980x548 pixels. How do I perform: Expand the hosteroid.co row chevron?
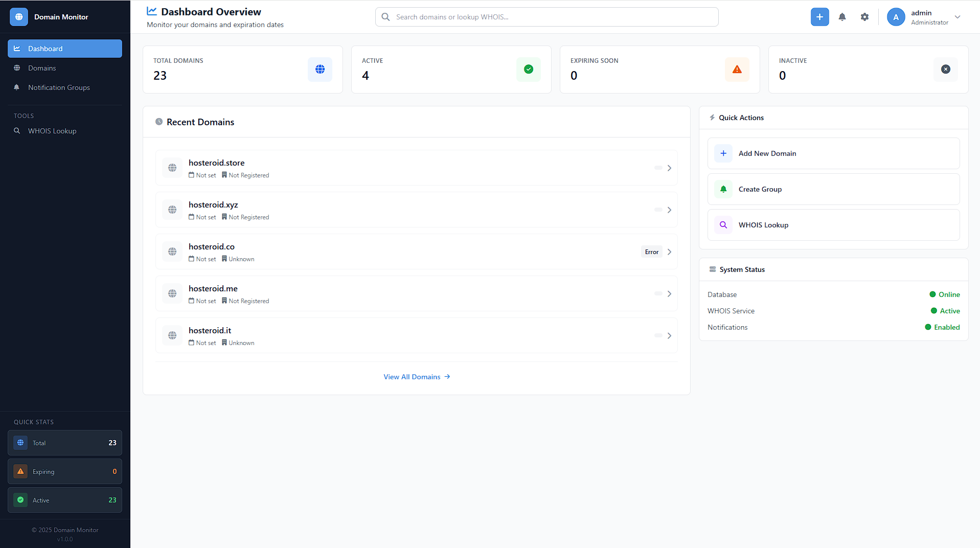pyautogui.click(x=669, y=252)
